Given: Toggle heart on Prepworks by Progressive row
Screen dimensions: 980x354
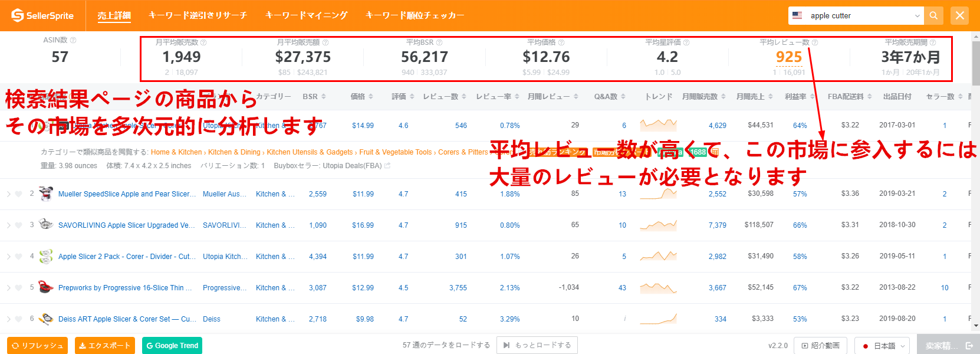Looking at the screenshot, I should 18,288.
